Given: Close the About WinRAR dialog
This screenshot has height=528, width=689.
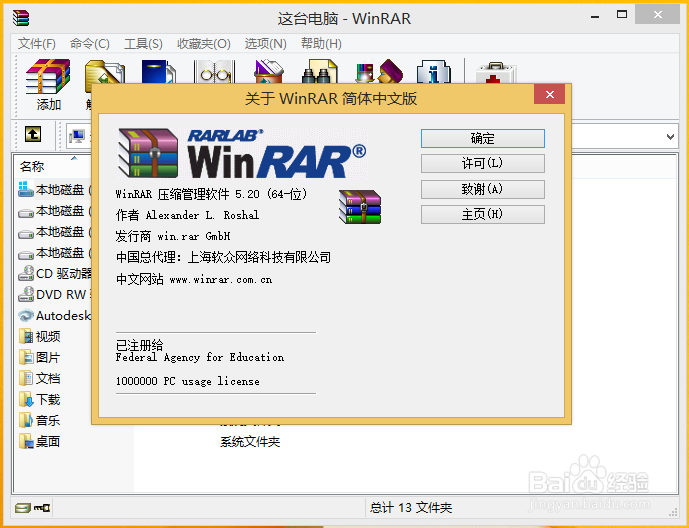Looking at the screenshot, I should coord(549,94).
